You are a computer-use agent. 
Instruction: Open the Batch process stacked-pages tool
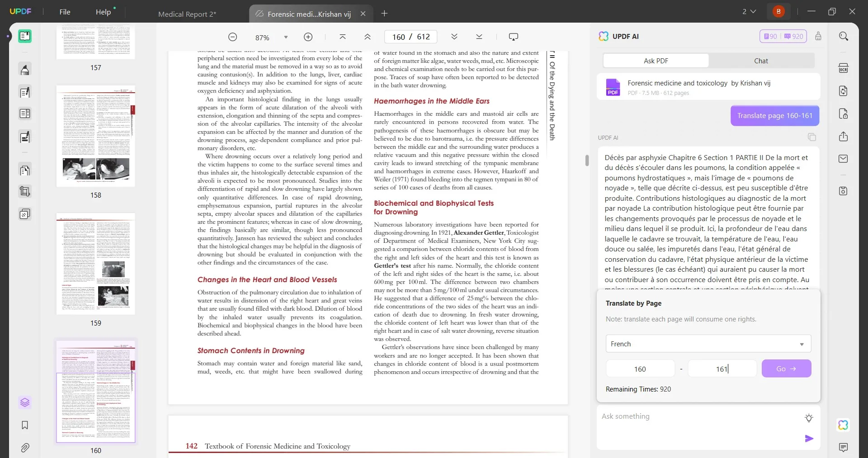(x=25, y=213)
